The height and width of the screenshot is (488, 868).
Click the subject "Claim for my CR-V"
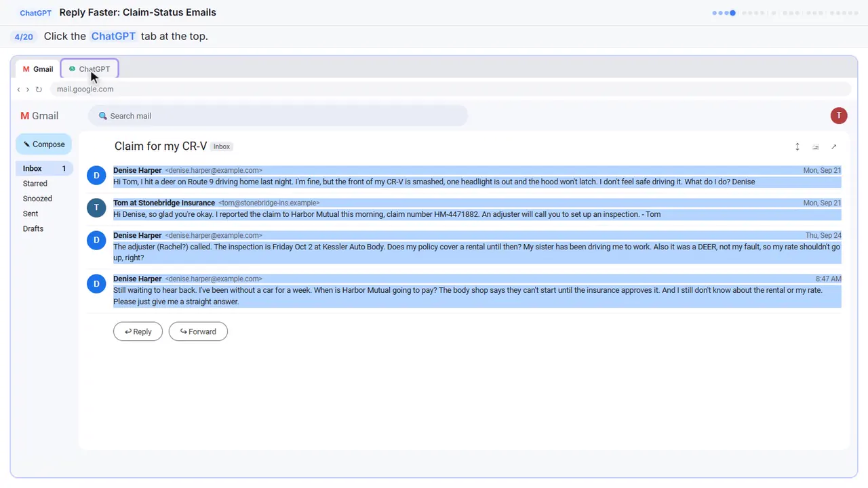click(161, 146)
